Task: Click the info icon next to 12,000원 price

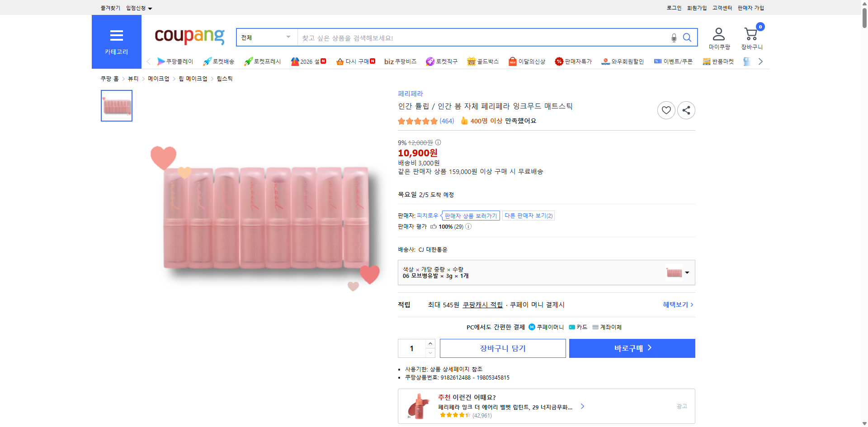Action: (437, 142)
